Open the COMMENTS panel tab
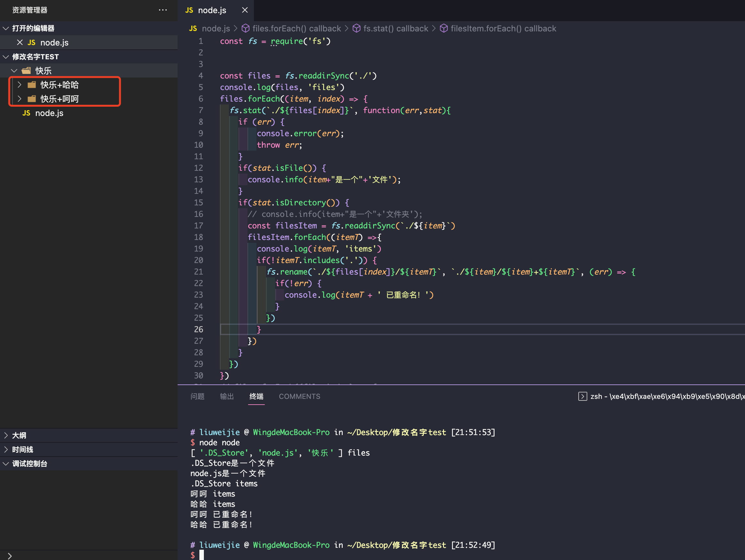This screenshot has width=745, height=560. [x=299, y=396]
